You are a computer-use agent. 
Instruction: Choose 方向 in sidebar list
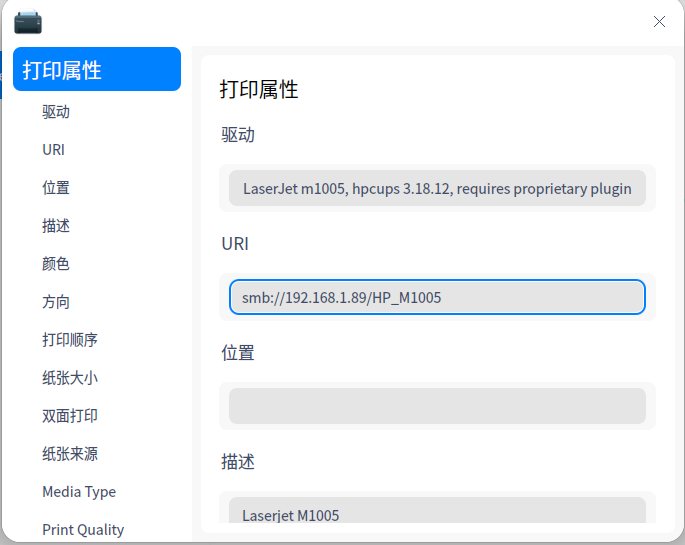(56, 302)
